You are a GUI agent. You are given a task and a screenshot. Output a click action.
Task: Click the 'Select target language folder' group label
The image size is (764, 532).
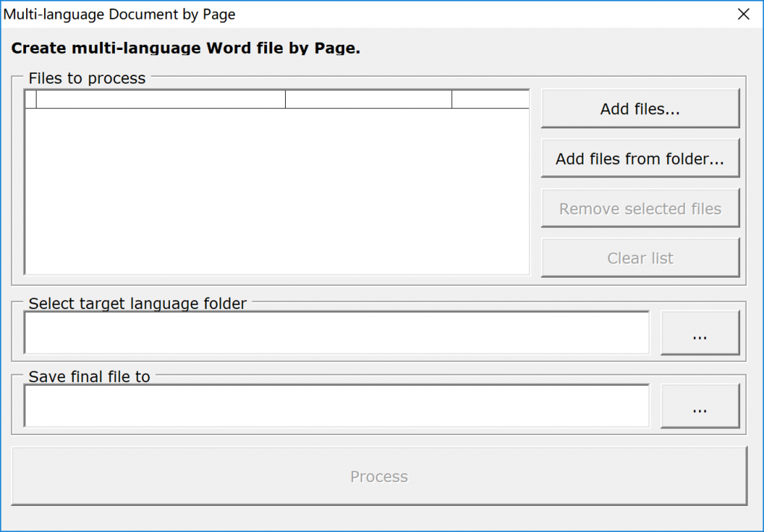coord(137,304)
